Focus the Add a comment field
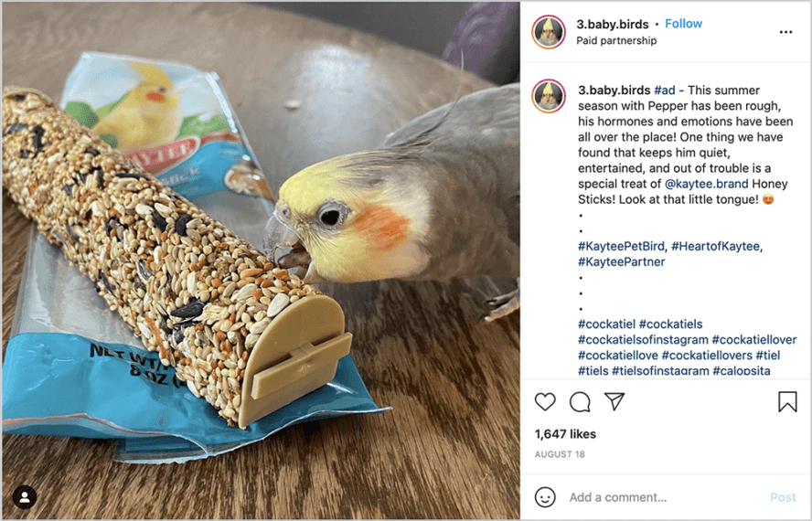This screenshot has width=812, height=521. coord(665,497)
